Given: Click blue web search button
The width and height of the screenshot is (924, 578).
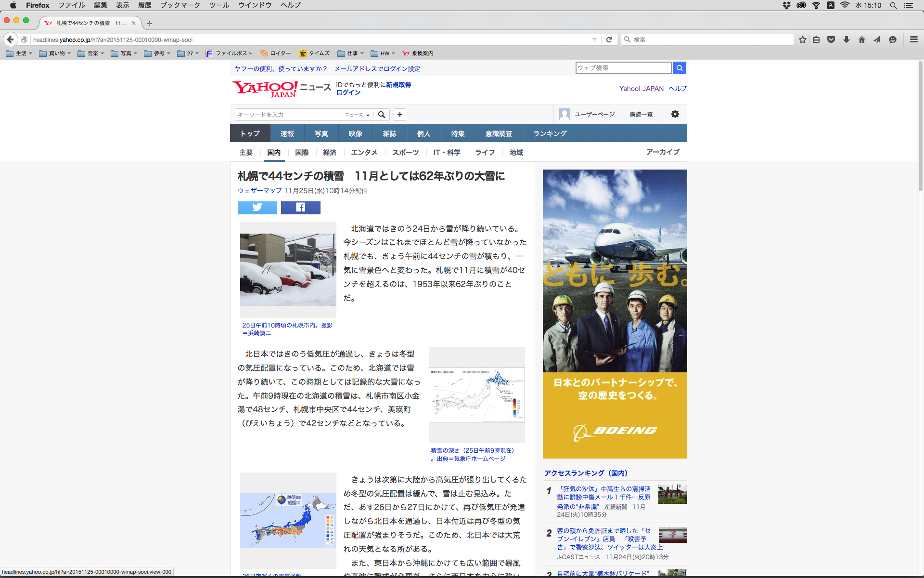Looking at the screenshot, I should coord(679,68).
